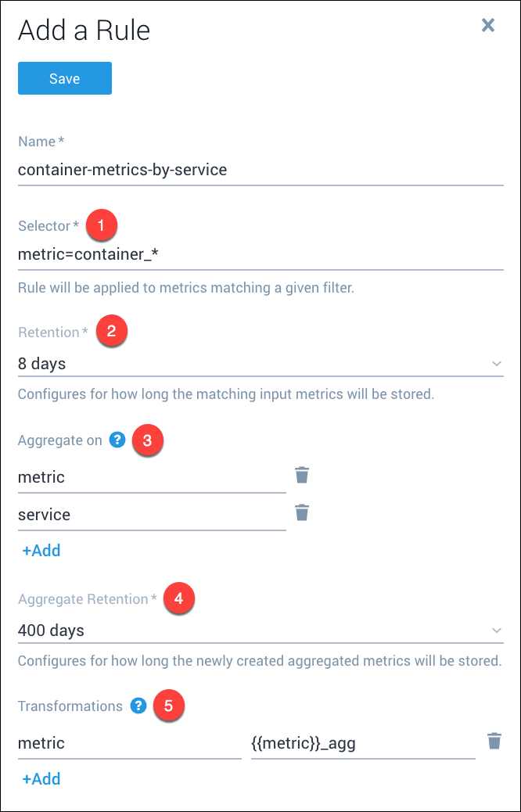Click red callout marker 1
Image resolution: width=521 pixels, height=812 pixels.
point(102,225)
